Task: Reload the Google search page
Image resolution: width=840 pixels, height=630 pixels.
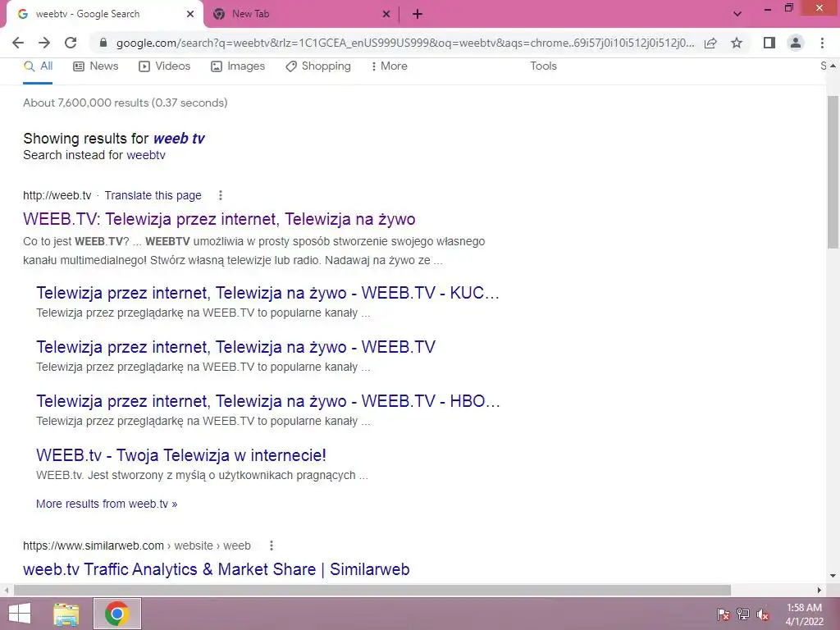Action: tap(71, 43)
